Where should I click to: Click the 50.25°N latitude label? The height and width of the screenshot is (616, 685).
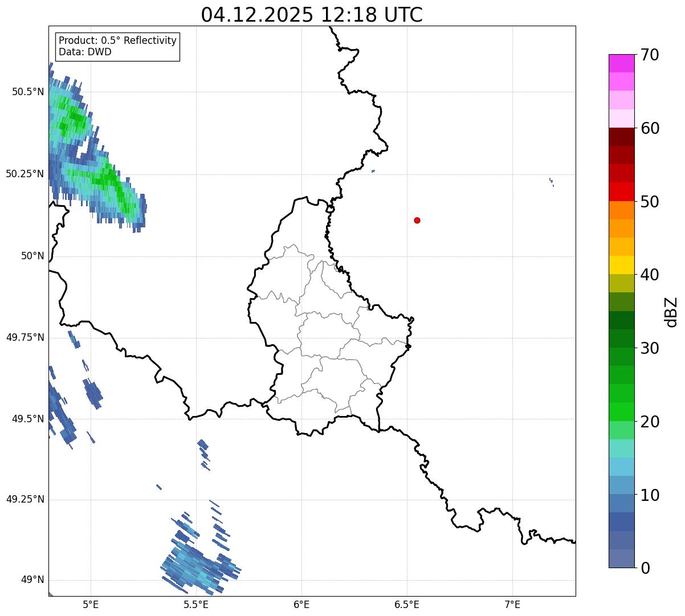pos(25,174)
